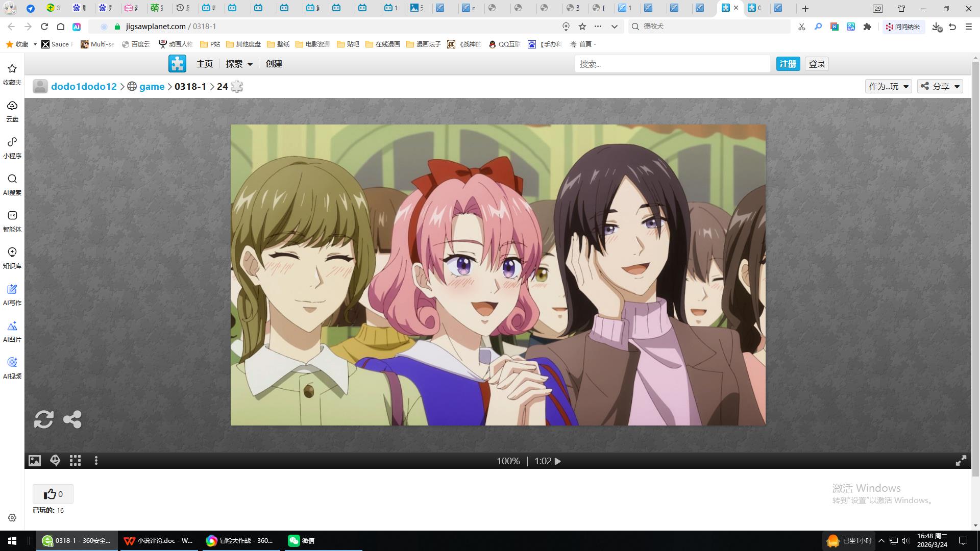Open the dodo1dodo12 user profile link
This screenshot has width=980, height=551.
pyautogui.click(x=84, y=86)
